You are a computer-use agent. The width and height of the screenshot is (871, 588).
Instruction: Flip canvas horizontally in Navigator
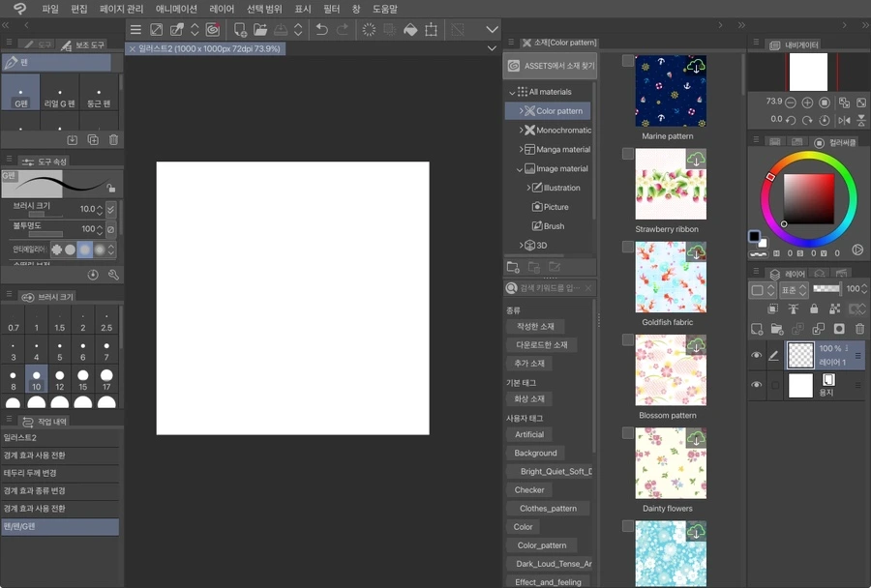tap(844, 120)
